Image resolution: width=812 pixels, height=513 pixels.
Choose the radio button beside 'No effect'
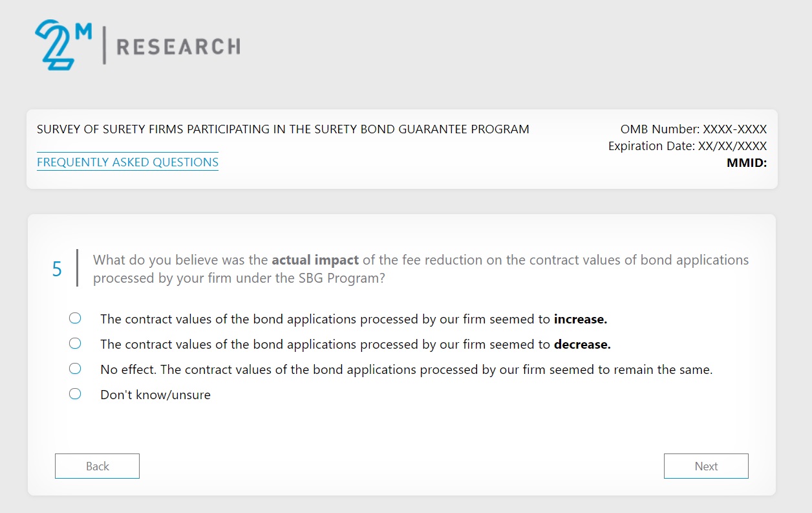(75, 369)
